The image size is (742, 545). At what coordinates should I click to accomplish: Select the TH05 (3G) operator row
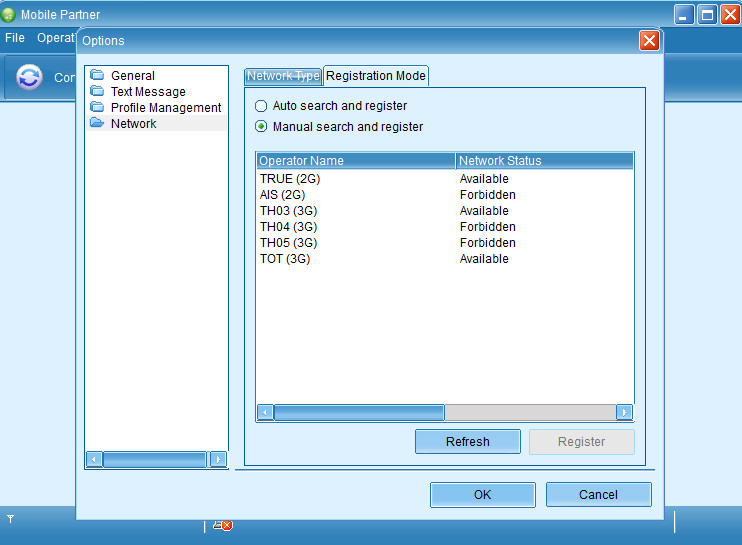point(445,243)
